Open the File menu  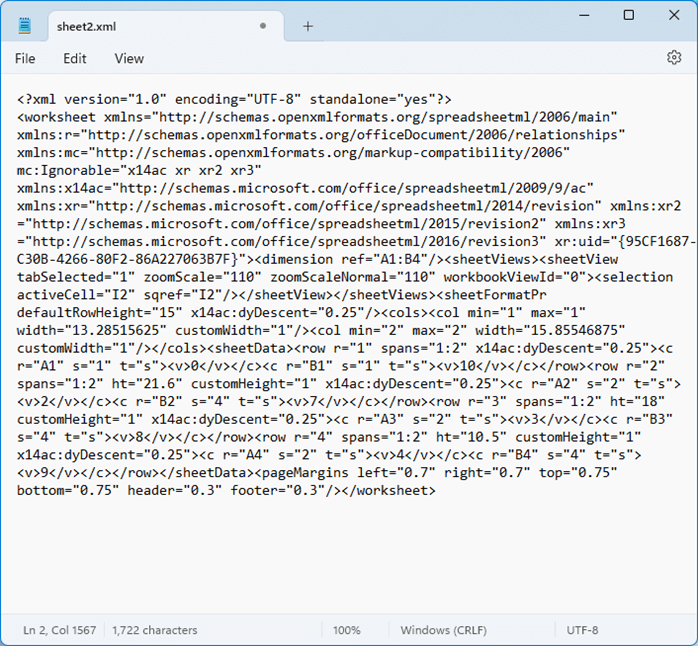pos(25,59)
